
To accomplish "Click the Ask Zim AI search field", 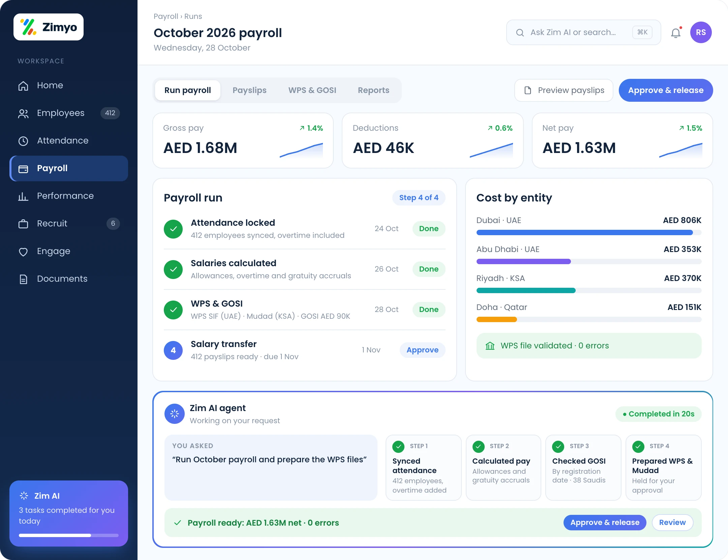I will 583,32.
